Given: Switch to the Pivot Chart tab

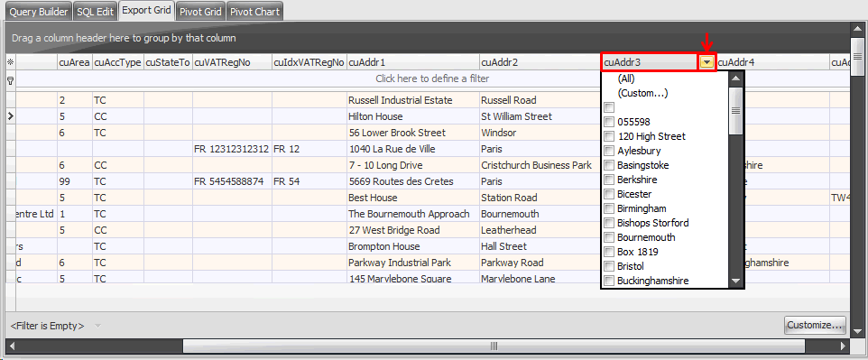Looking at the screenshot, I should coord(254,12).
